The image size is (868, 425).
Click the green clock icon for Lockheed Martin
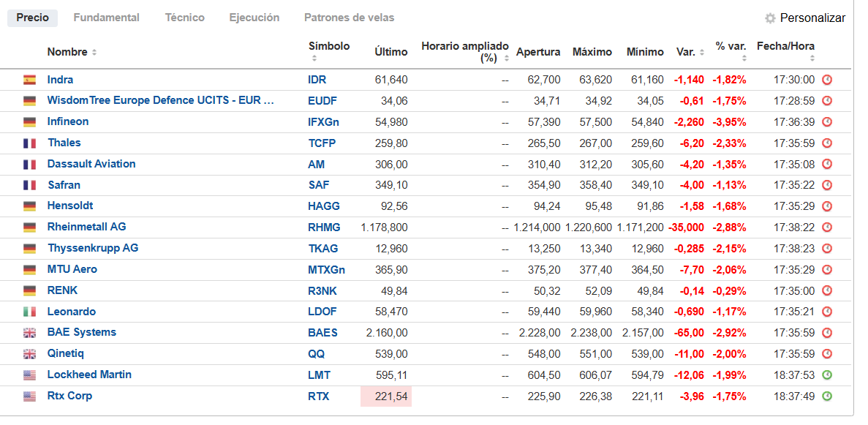(827, 375)
